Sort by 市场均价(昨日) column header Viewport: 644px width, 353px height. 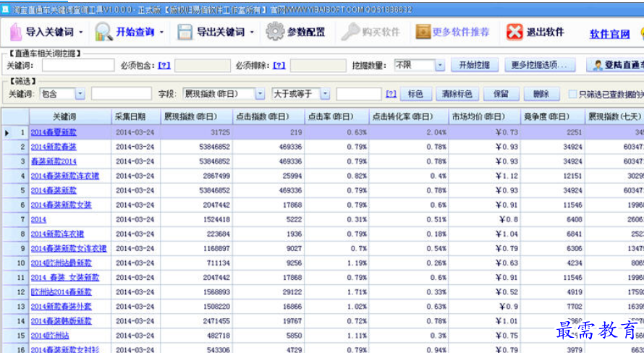[x=485, y=117]
